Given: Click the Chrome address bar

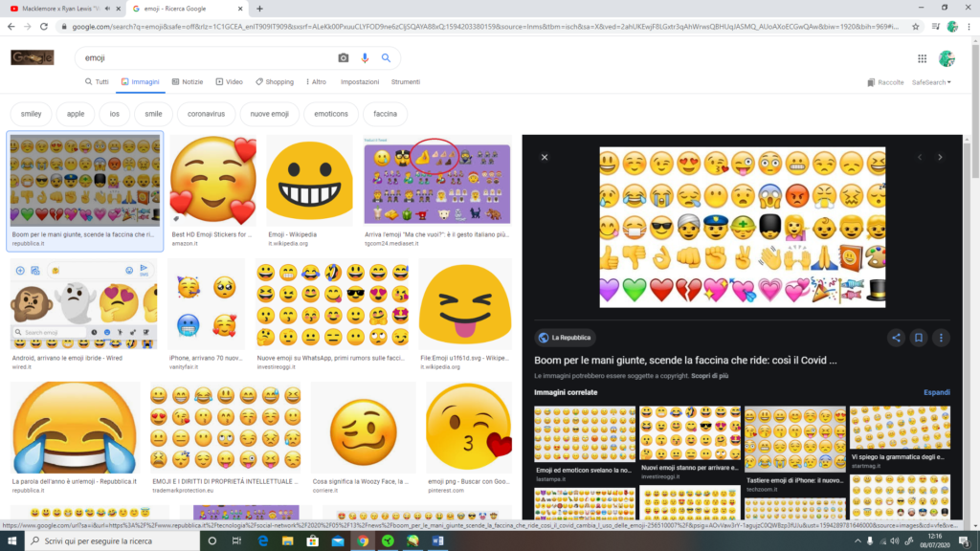Looking at the screenshot, I should 484,26.
